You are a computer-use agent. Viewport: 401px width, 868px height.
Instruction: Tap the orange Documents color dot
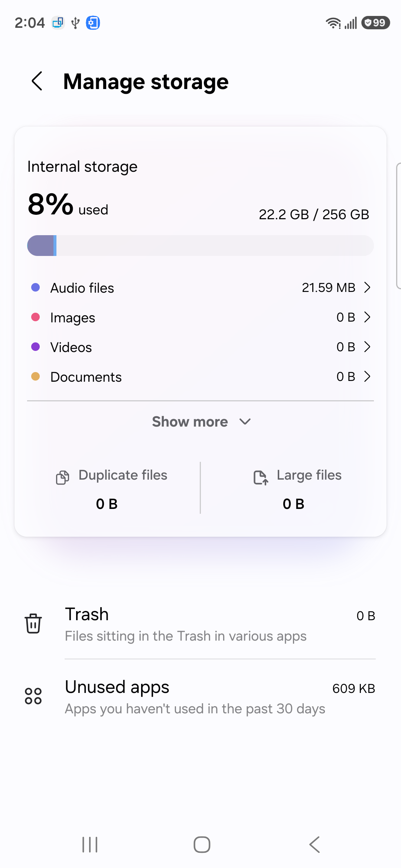tap(36, 377)
